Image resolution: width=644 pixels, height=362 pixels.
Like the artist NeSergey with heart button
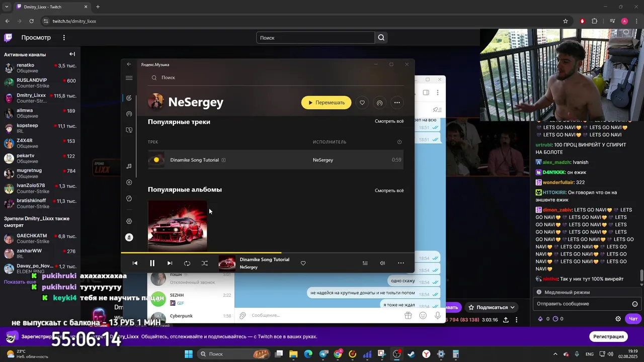click(362, 103)
